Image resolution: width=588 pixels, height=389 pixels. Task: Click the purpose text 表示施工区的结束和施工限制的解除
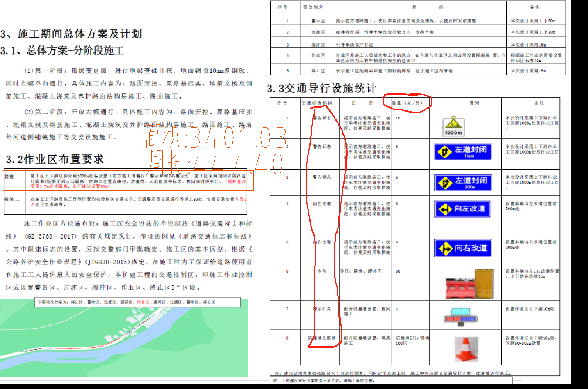point(394,71)
